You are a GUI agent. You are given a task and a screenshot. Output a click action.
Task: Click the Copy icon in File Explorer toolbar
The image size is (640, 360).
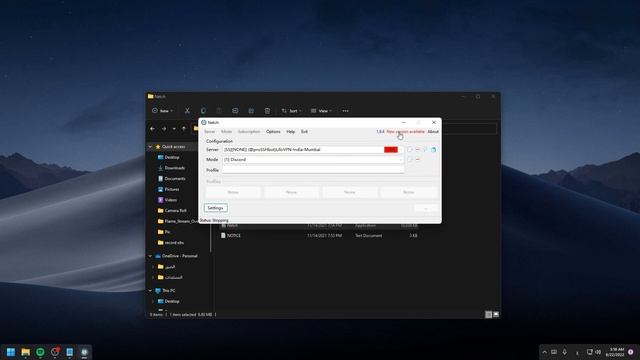203,111
